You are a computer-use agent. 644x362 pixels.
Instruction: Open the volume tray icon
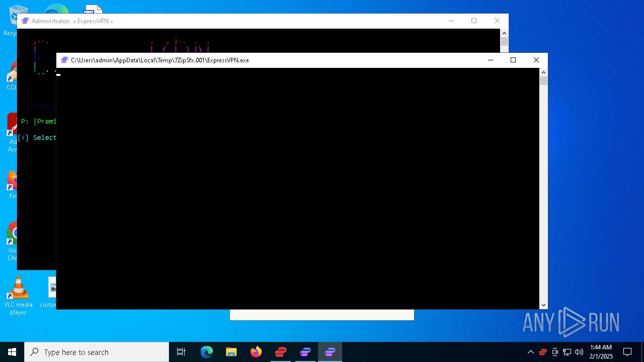coord(579,352)
